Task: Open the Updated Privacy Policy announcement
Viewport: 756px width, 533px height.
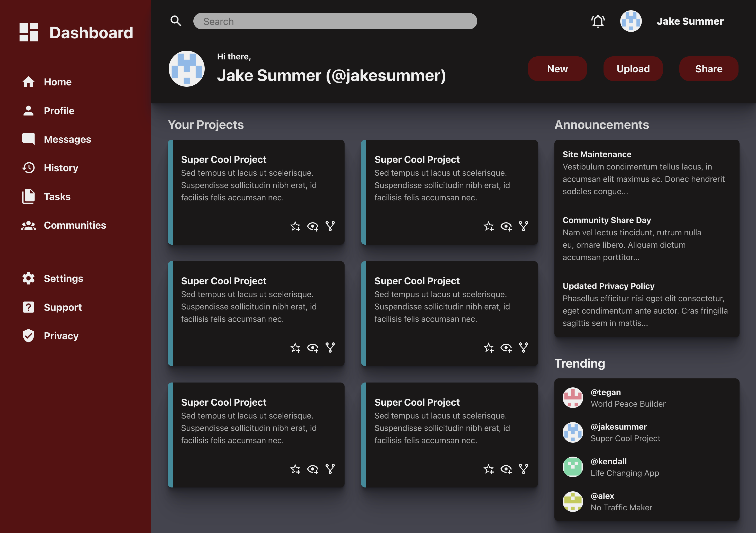Action: pos(608,286)
